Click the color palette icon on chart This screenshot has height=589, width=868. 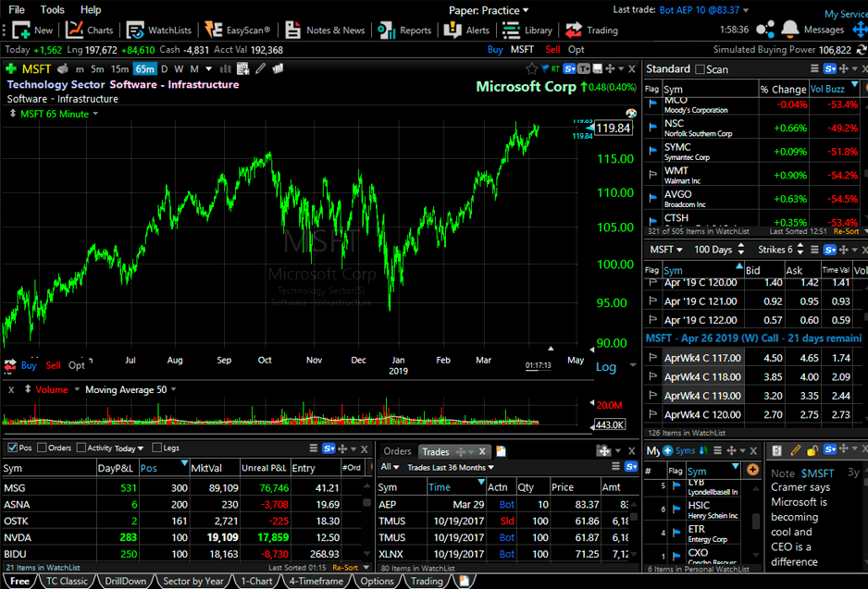click(631, 113)
